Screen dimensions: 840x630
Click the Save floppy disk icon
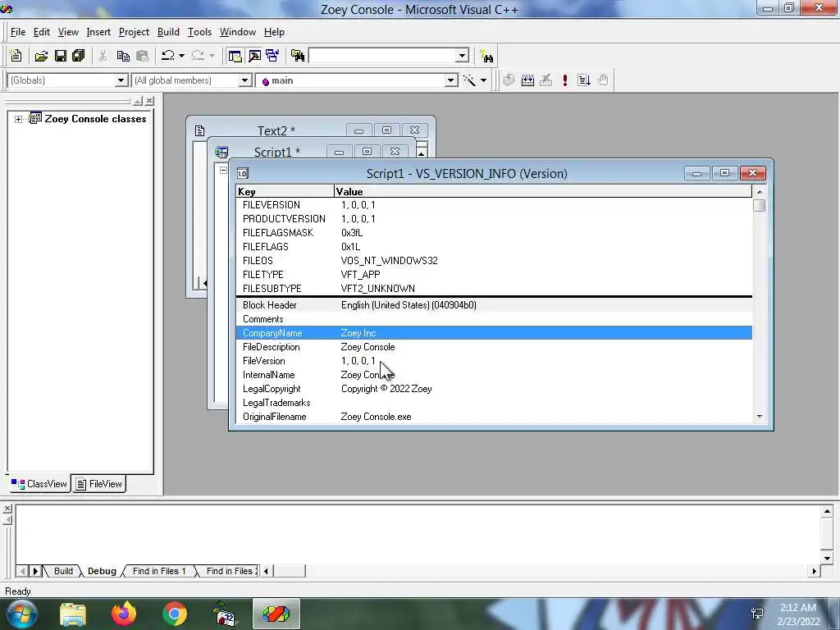(60, 55)
